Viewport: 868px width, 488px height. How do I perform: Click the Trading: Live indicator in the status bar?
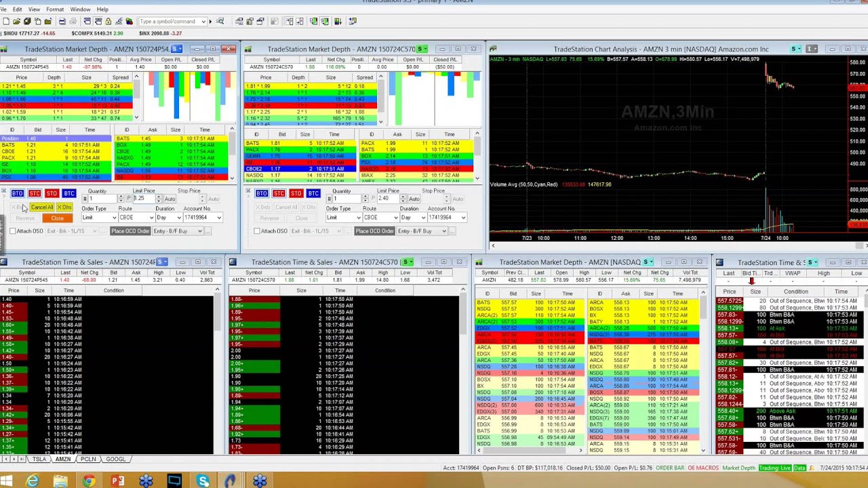pyautogui.click(x=774, y=468)
